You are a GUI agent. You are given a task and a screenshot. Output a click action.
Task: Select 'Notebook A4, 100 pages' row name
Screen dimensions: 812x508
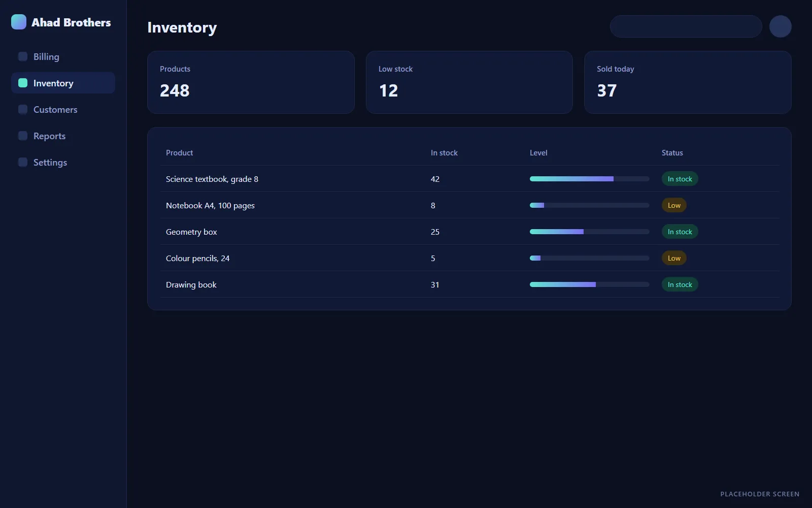[210, 206]
